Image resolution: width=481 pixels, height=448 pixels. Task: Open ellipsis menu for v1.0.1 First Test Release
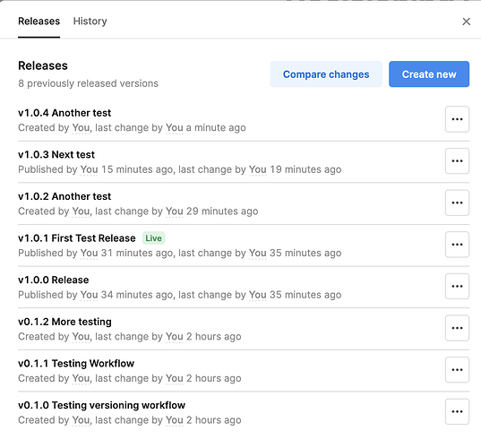[457, 245]
